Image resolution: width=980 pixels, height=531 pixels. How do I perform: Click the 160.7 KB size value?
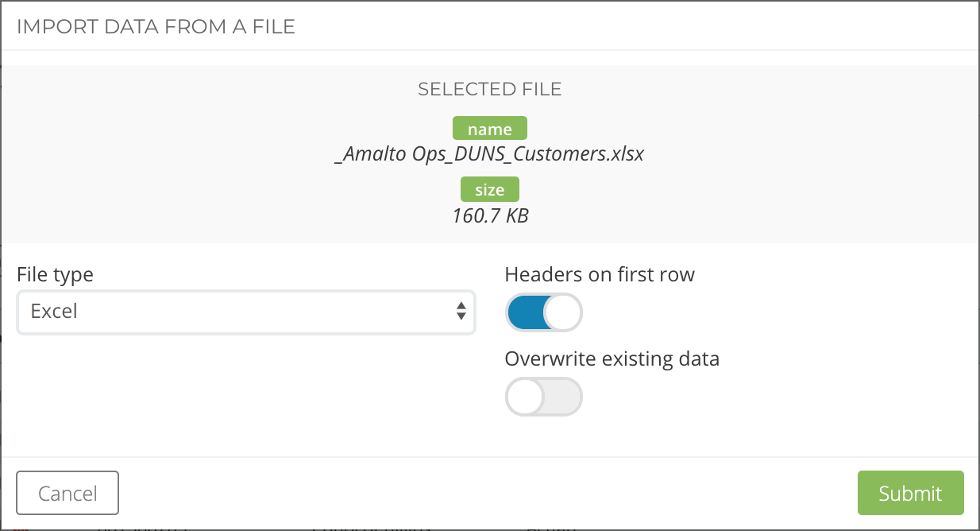pos(489,215)
